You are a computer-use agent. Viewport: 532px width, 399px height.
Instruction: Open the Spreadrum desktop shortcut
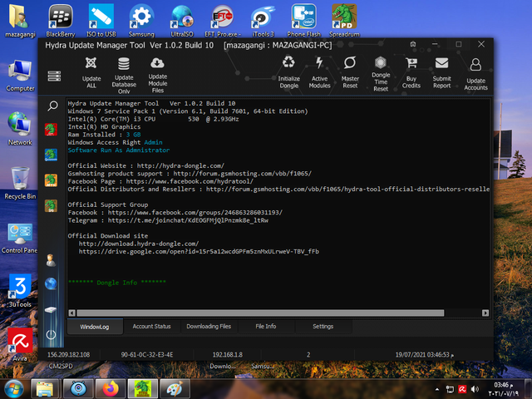344,20
